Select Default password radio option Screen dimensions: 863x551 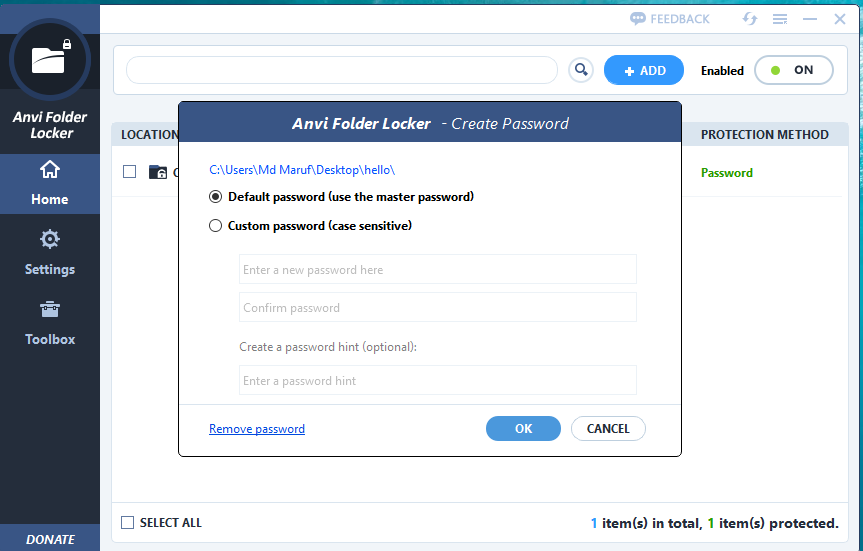tap(215, 197)
